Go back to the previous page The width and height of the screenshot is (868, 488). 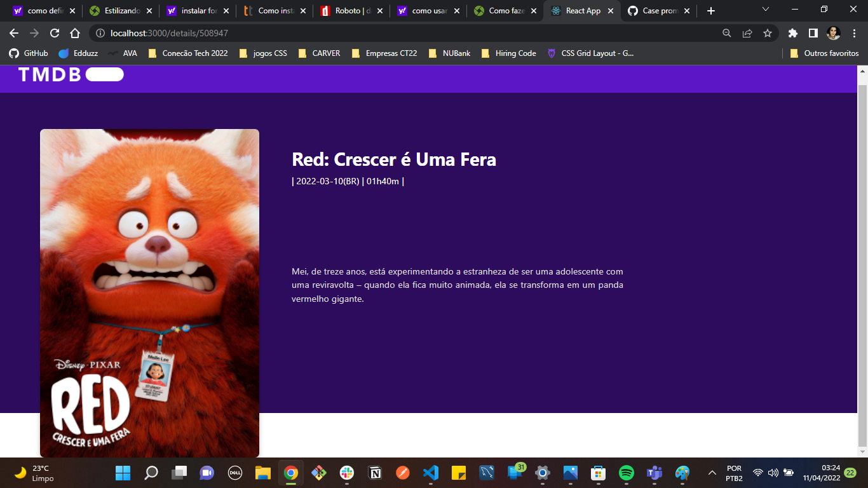tap(14, 33)
